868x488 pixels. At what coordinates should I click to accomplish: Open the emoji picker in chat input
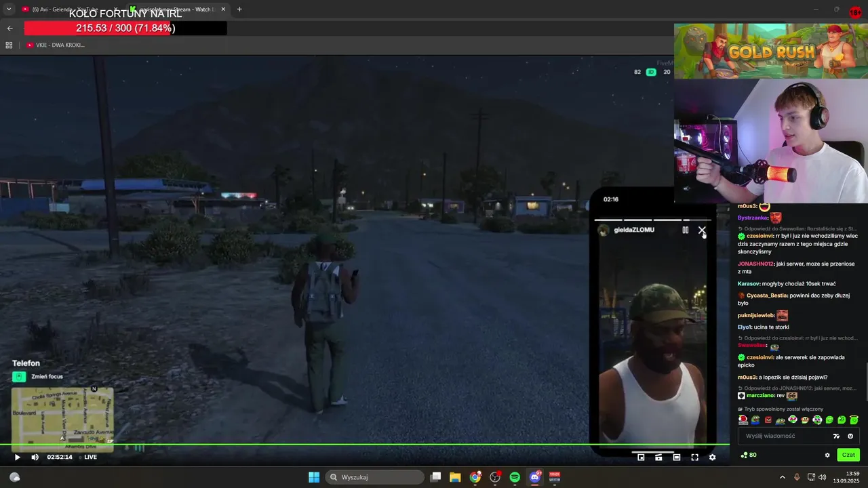click(850, 436)
